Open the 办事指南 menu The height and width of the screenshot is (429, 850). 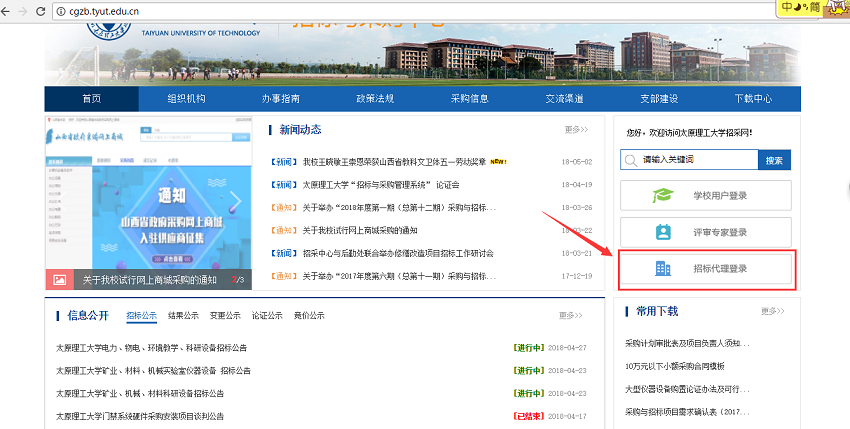(x=280, y=99)
